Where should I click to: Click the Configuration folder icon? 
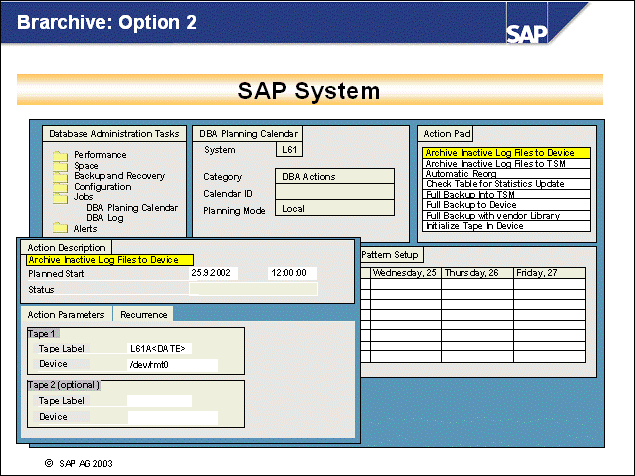[x=59, y=187]
